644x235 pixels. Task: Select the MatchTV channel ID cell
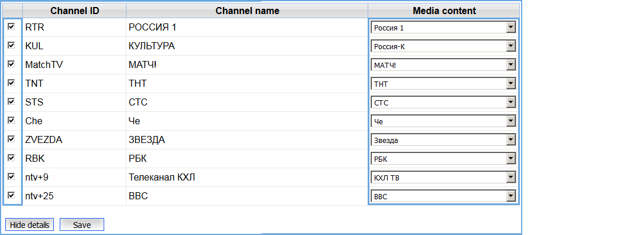tap(74, 65)
